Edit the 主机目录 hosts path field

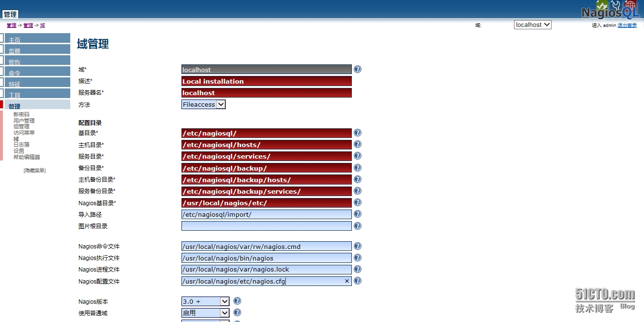pyautogui.click(x=267, y=145)
